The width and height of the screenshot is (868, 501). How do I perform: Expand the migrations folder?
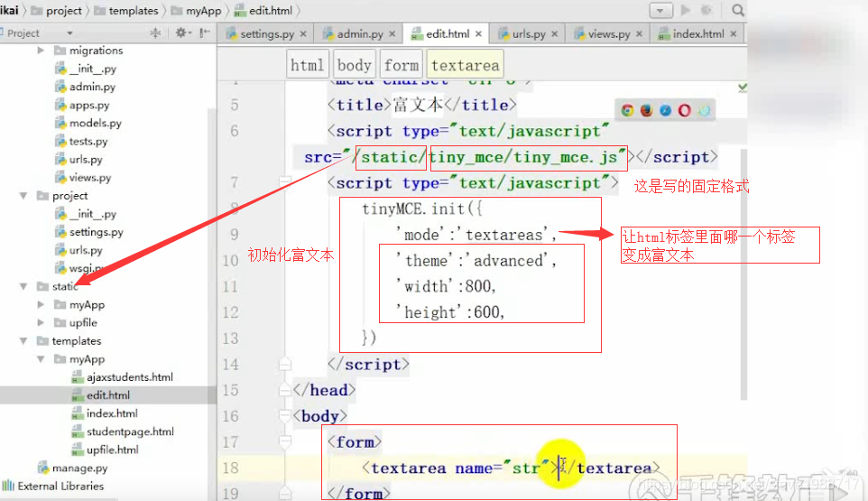(x=41, y=51)
